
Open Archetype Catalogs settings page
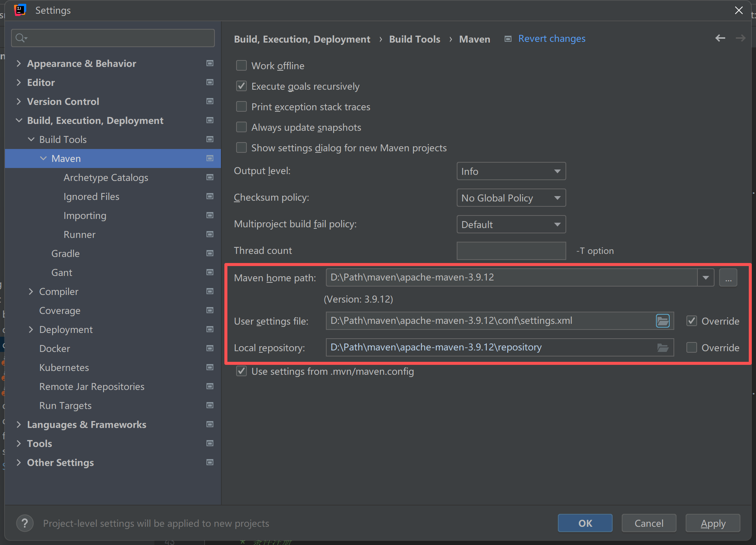point(106,177)
